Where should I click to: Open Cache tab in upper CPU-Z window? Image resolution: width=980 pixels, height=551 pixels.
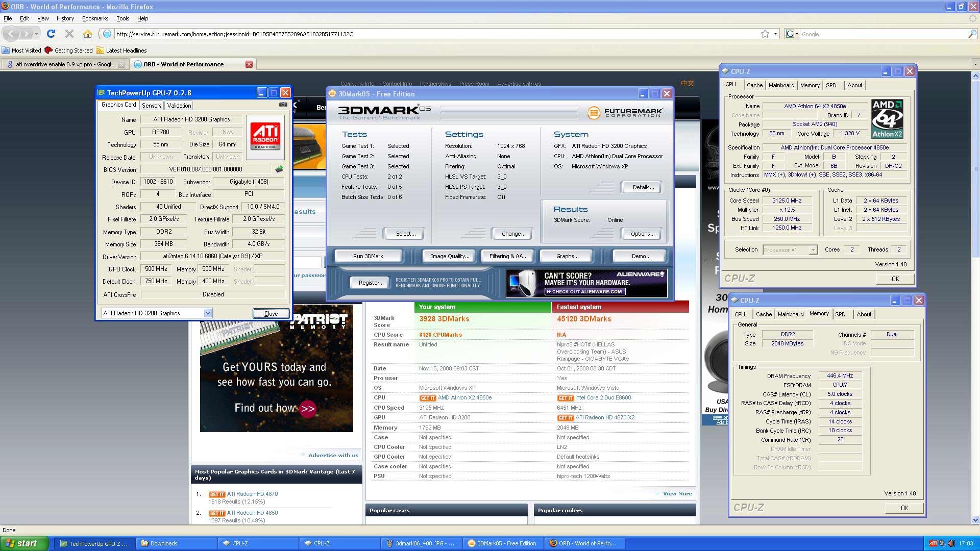(754, 85)
